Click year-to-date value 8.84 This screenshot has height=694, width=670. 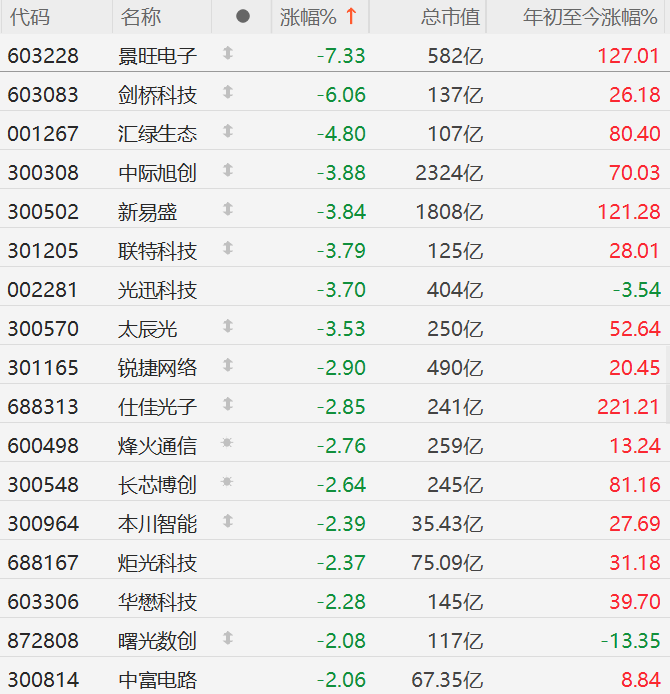tap(641, 680)
